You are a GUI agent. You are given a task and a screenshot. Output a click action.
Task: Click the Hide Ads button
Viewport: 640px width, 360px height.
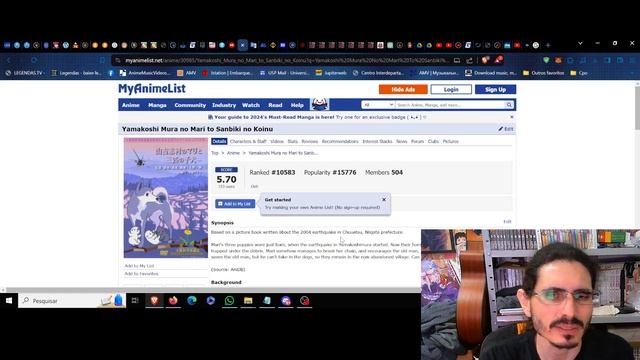pyautogui.click(x=403, y=89)
